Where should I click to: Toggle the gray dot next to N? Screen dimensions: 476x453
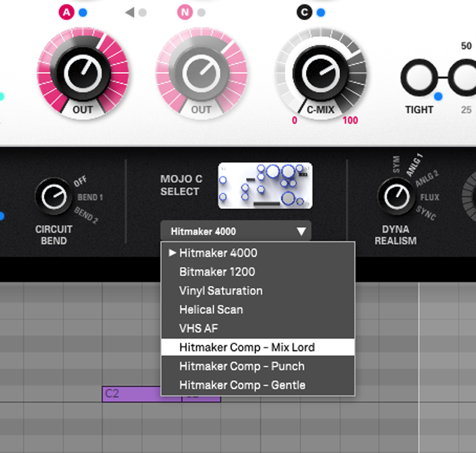[x=201, y=13]
